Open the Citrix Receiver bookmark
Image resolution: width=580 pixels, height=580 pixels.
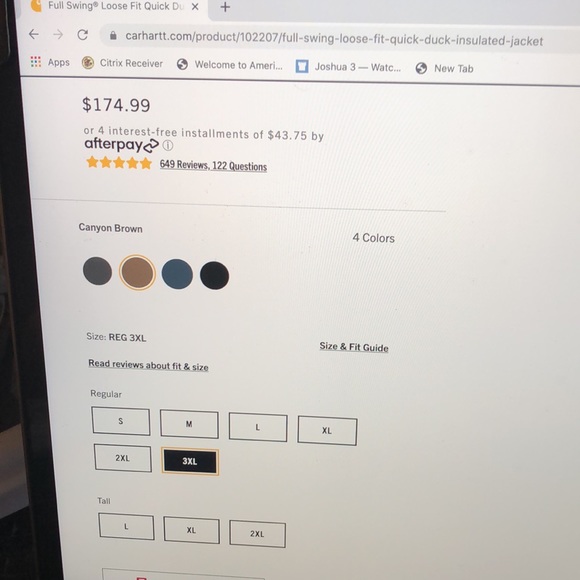click(x=122, y=63)
